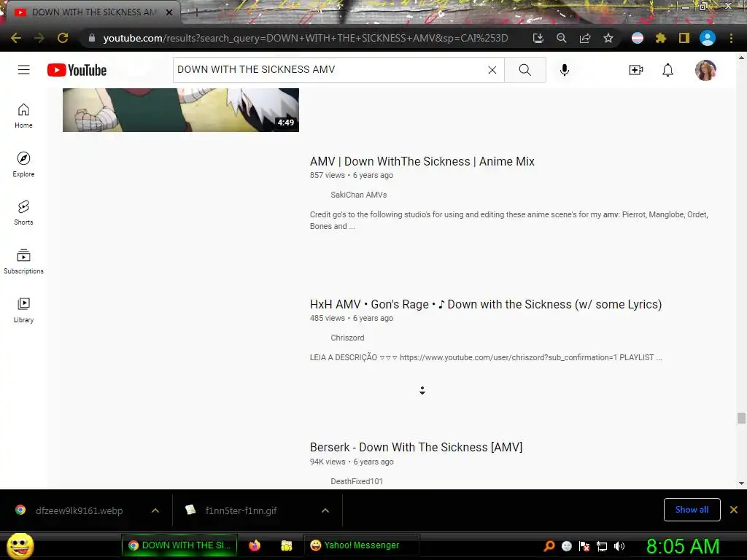Open the smiley Start button

pyautogui.click(x=20, y=545)
